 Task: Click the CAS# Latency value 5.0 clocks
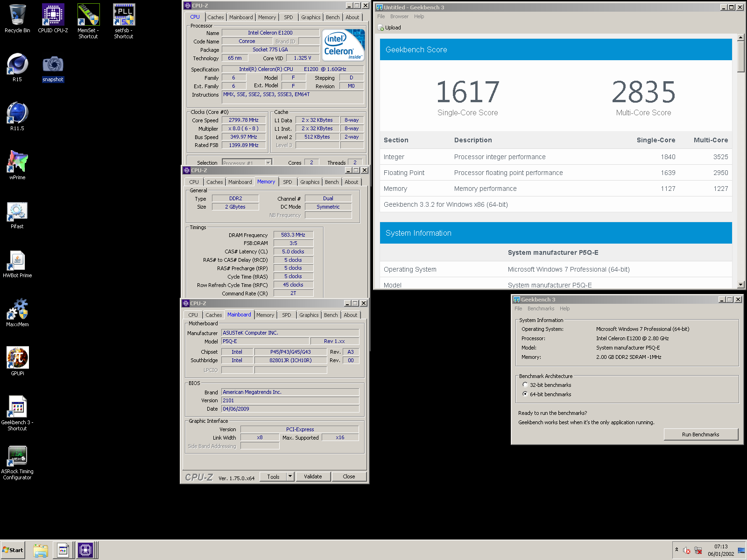[x=293, y=252]
